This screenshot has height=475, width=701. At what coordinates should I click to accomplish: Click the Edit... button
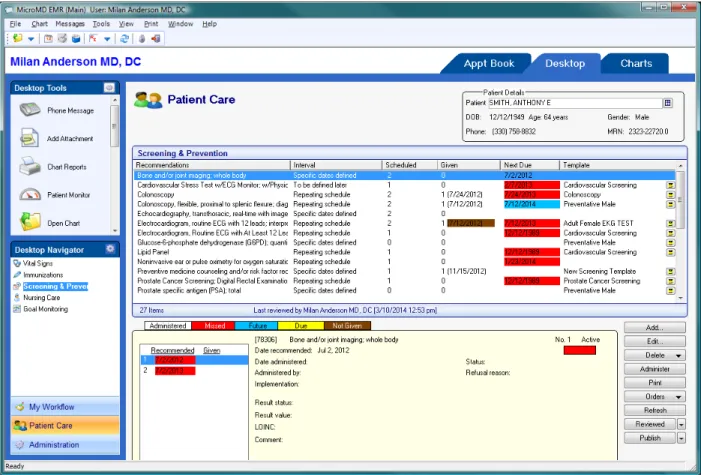point(655,341)
